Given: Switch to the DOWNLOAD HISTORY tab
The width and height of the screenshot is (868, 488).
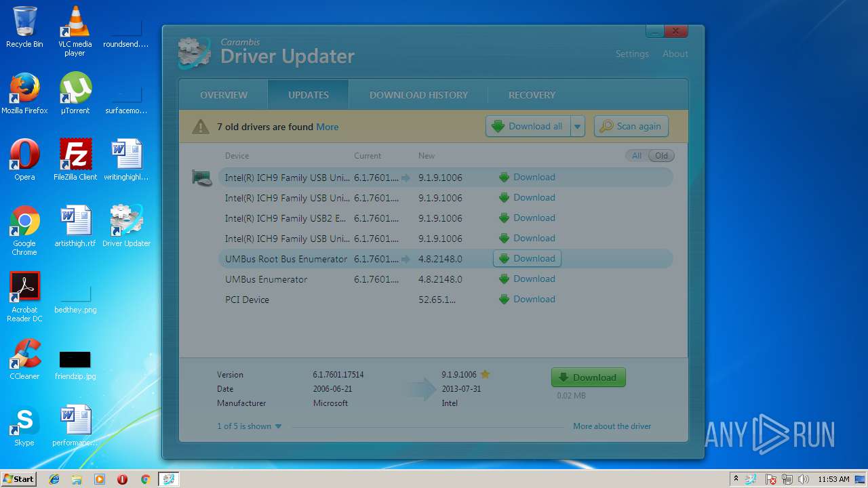Looking at the screenshot, I should tap(419, 95).
